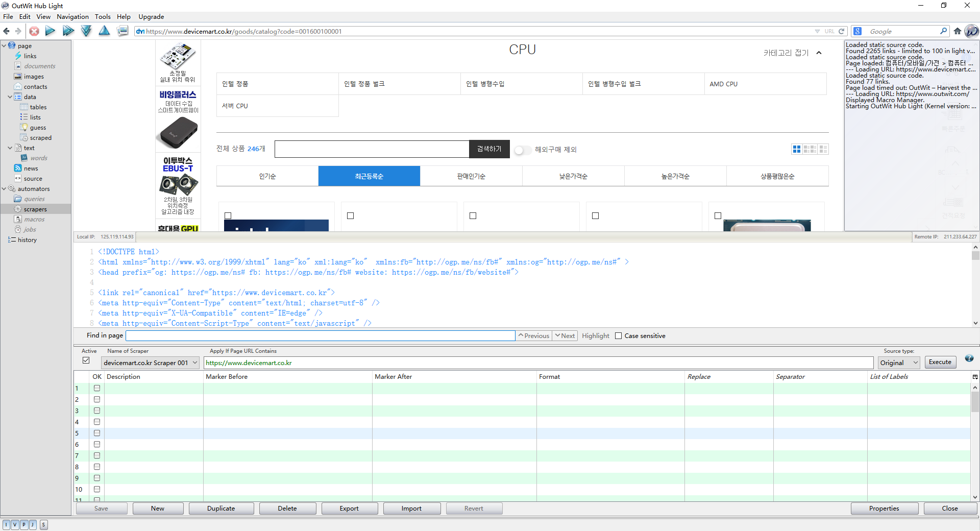The image size is (980, 531).
Task: Click the OutWit logo orb icon
Action: [972, 31]
